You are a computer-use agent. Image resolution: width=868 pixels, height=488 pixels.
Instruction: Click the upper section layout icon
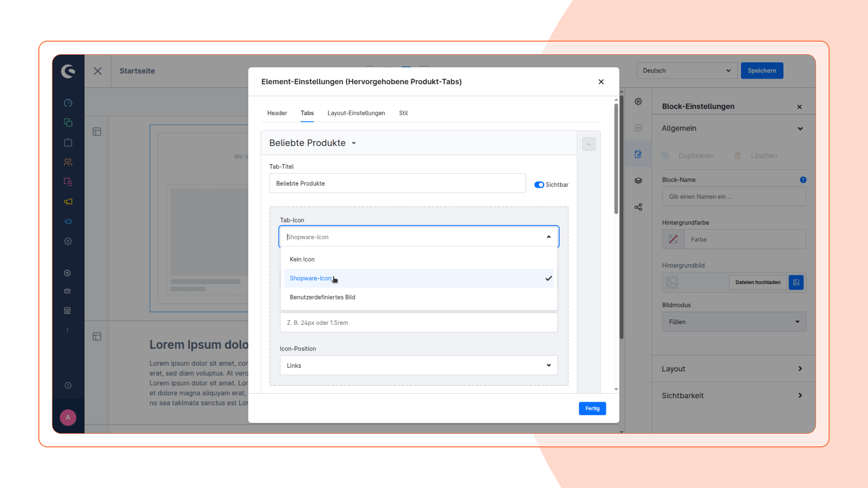tap(97, 131)
